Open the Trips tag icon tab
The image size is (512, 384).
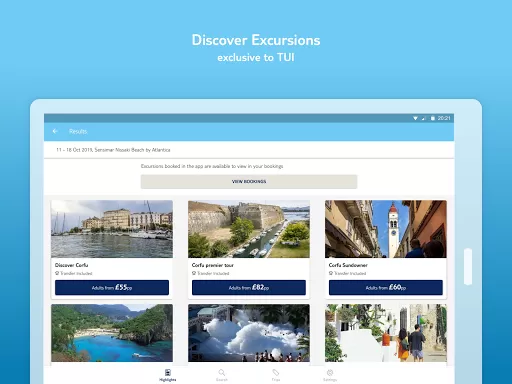tap(276, 373)
